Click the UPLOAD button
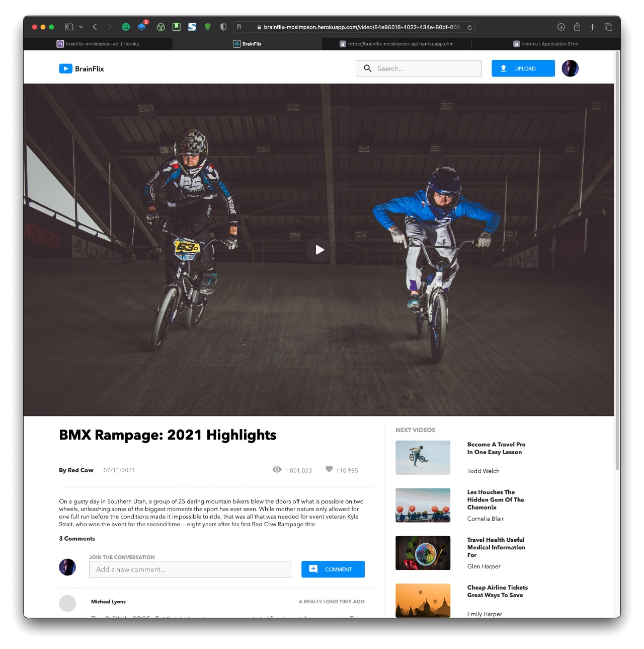 [523, 68]
